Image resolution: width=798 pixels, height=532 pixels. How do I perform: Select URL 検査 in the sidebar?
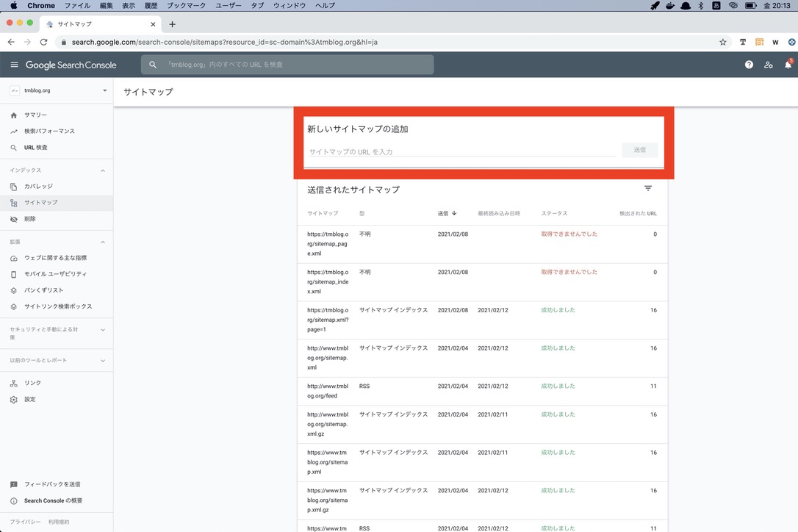click(57, 148)
